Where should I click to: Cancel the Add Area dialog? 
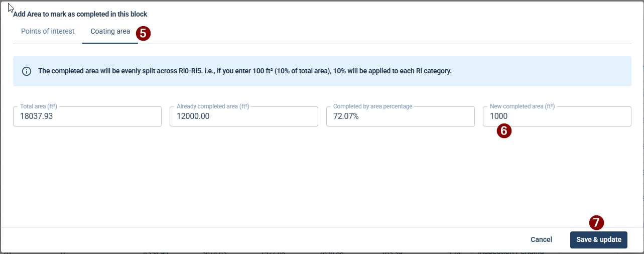(541, 240)
